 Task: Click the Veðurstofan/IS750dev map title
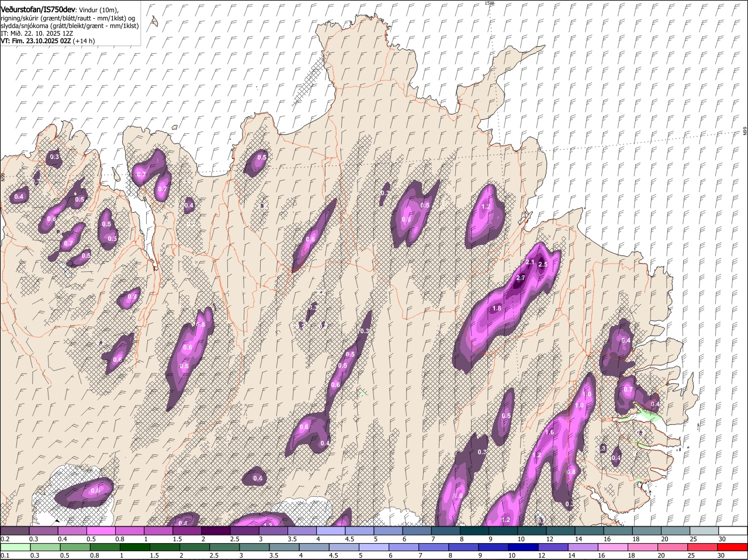point(38,9)
